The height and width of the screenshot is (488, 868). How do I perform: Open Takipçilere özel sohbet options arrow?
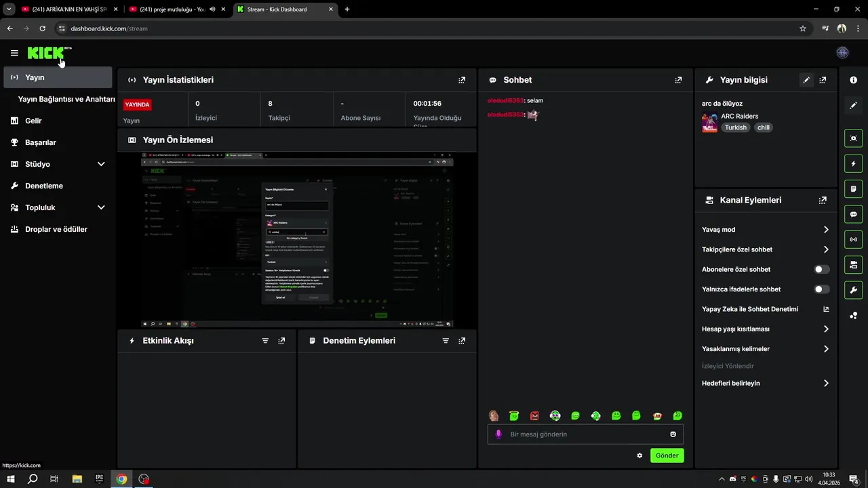(x=826, y=249)
